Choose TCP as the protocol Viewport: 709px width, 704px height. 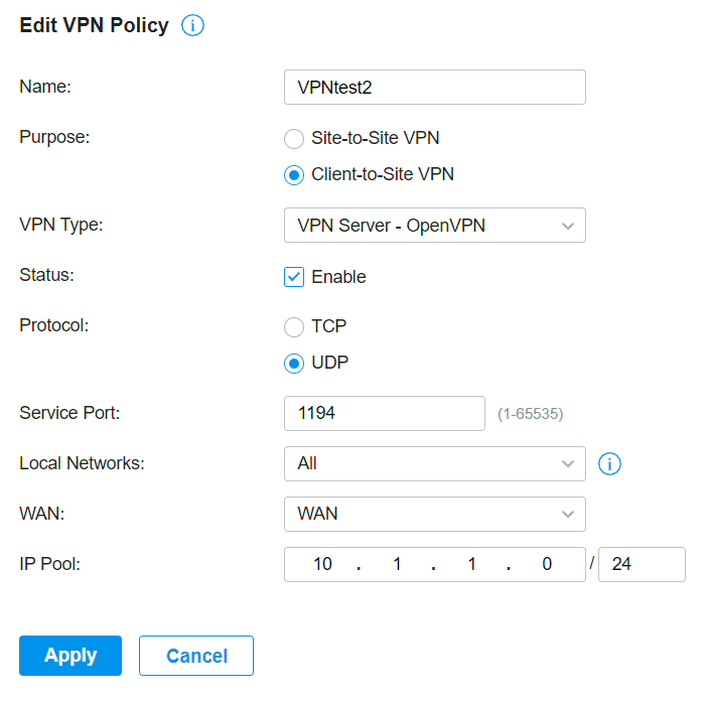pyautogui.click(x=294, y=326)
